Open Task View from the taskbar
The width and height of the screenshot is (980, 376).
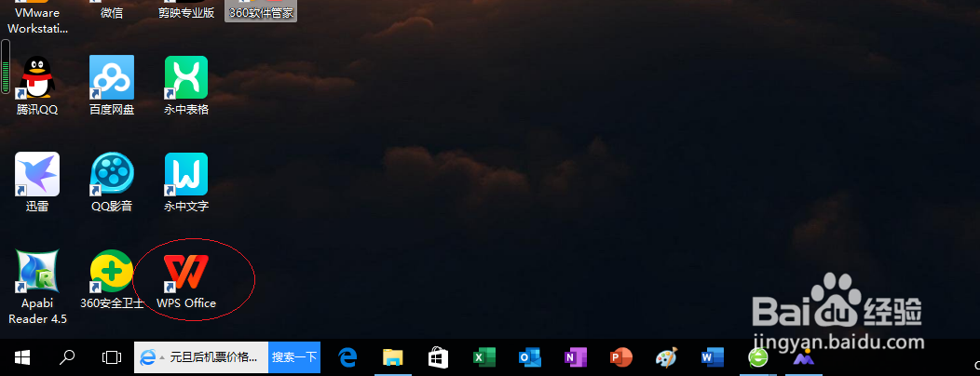point(111,357)
